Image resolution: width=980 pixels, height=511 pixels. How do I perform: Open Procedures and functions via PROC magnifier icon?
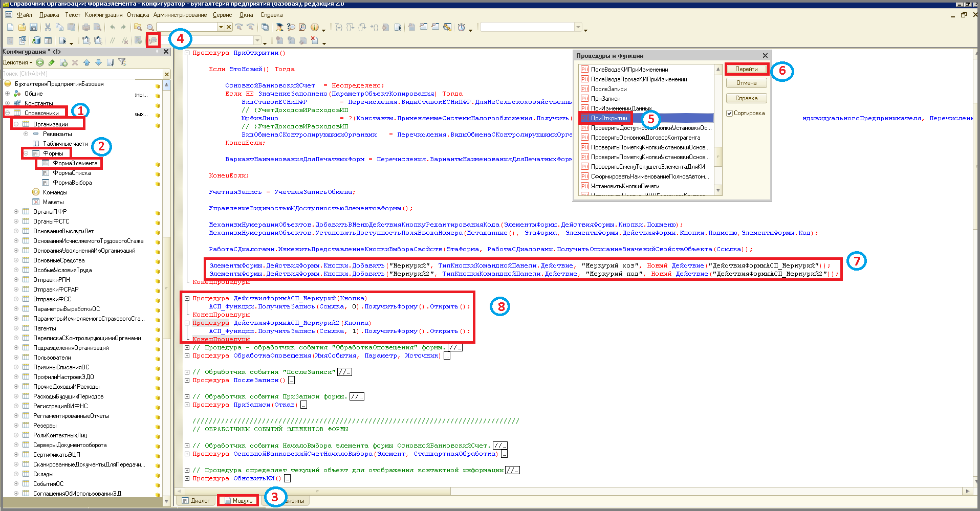[153, 40]
